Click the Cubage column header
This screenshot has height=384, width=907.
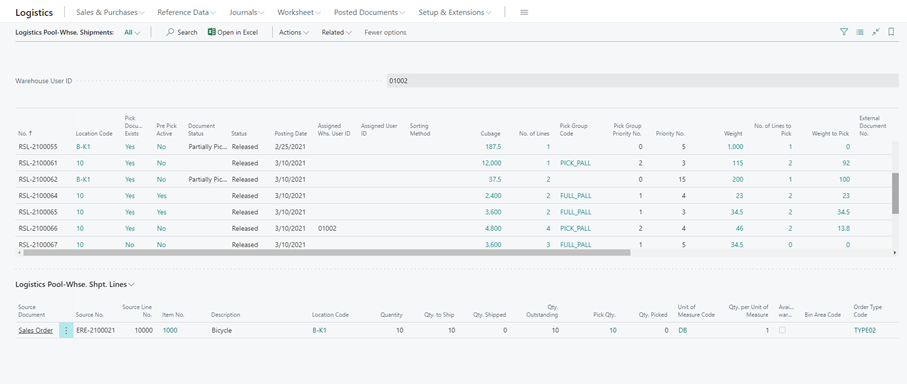pos(491,134)
